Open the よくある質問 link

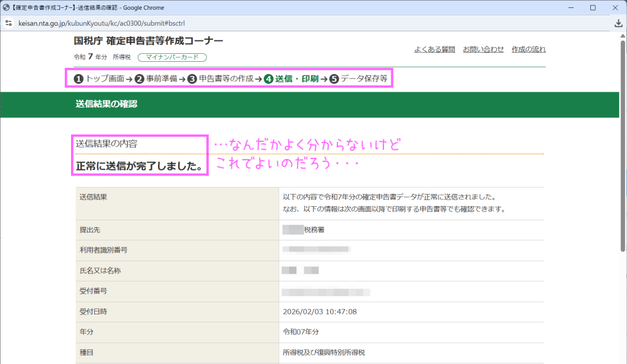pos(434,49)
